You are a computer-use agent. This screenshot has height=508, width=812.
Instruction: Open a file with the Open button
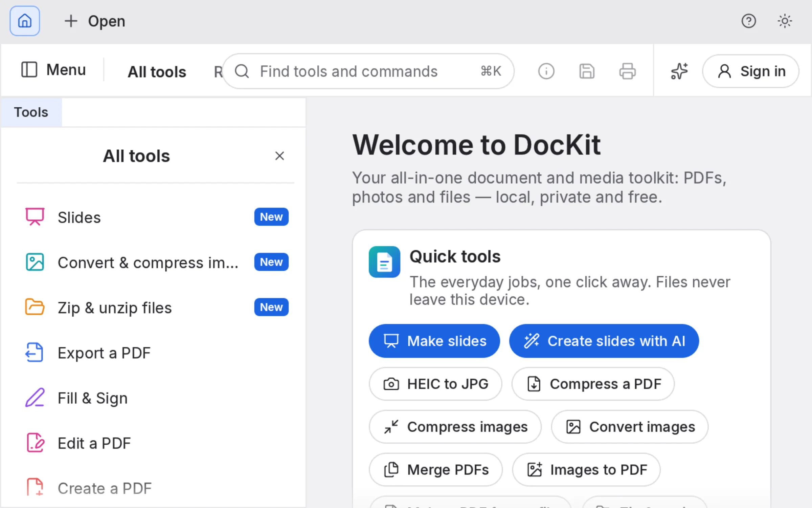[x=95, y=21]
